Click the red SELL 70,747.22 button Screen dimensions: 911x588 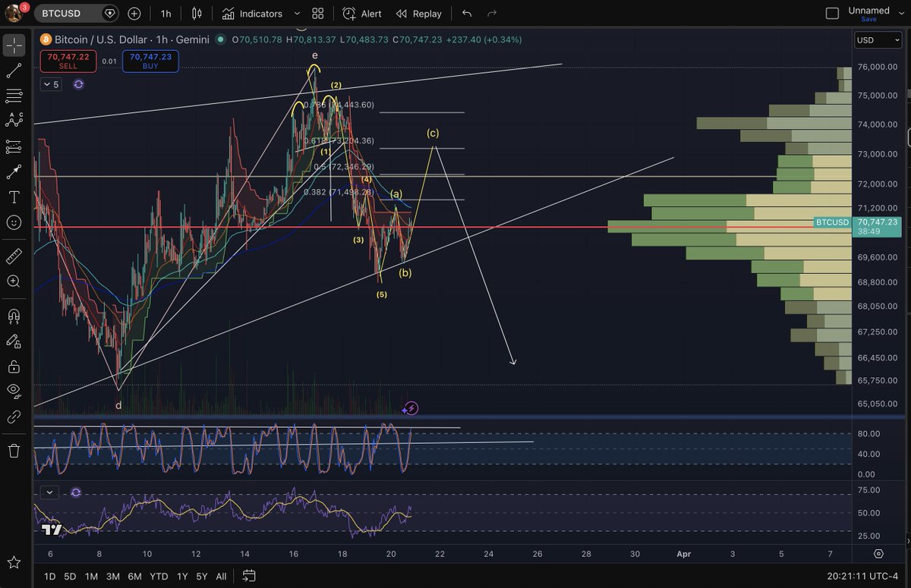[68, 61]
